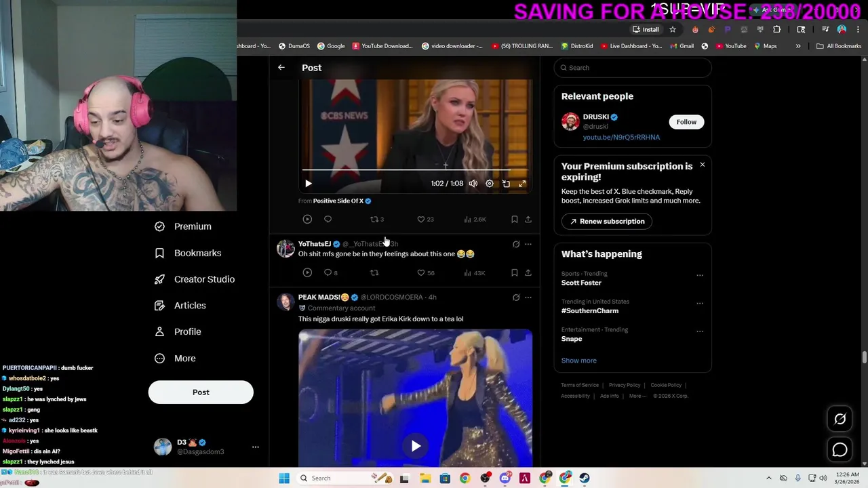Expand the bookmarks bar overflow chevron
Screen dimensions: 868x488
tap(798, 46)
